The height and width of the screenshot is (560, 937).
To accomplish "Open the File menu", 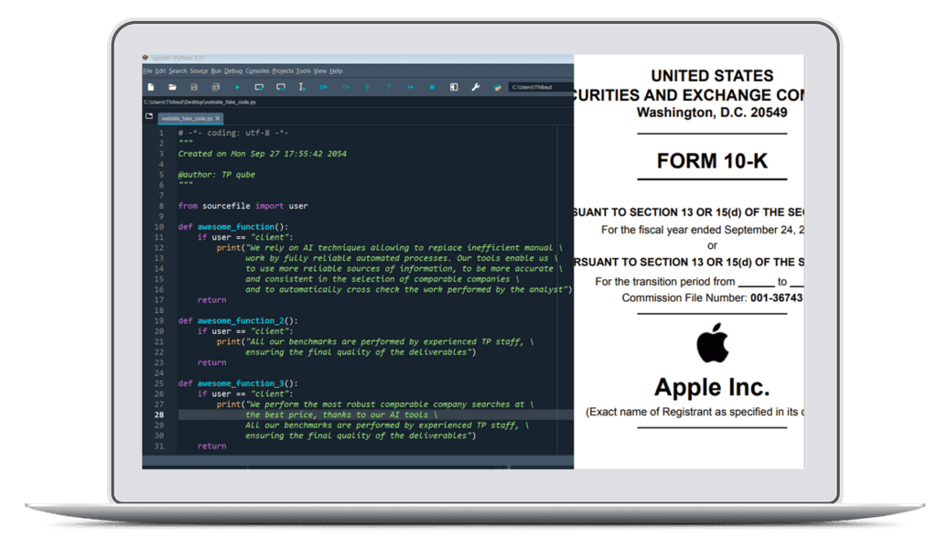I will pos(147,70).
